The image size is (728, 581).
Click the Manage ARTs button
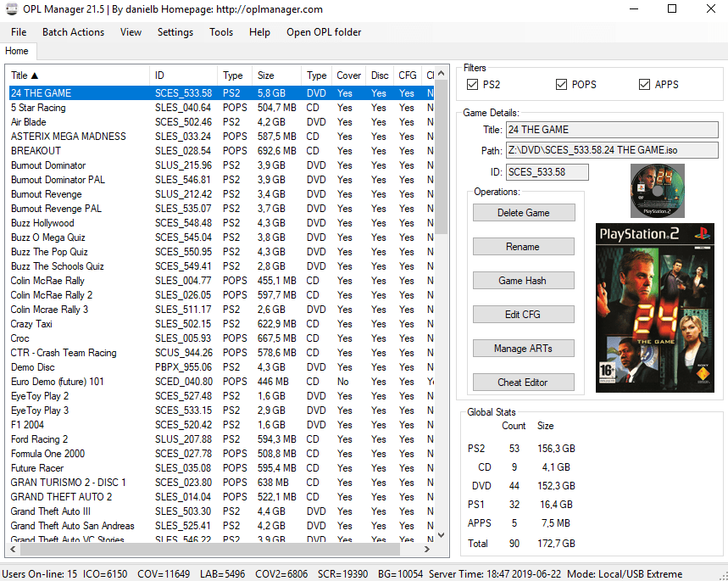[524, 348]
